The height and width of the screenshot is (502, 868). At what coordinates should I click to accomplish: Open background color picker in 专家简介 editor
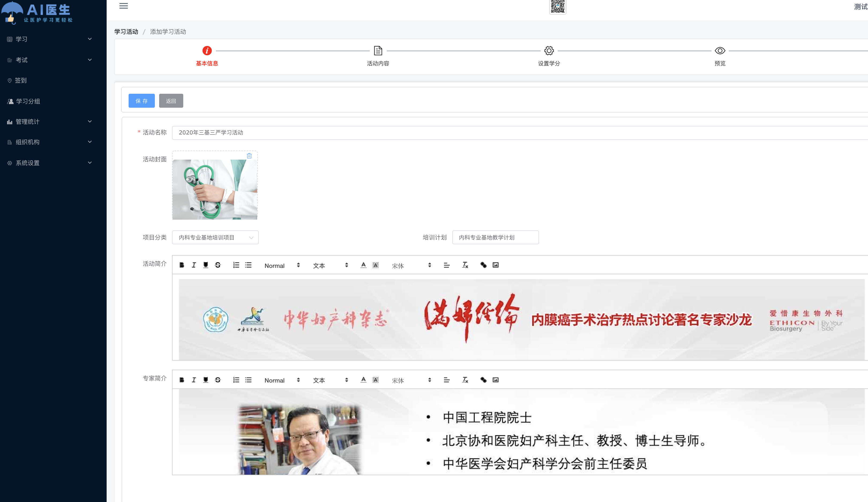coord(375,380)
